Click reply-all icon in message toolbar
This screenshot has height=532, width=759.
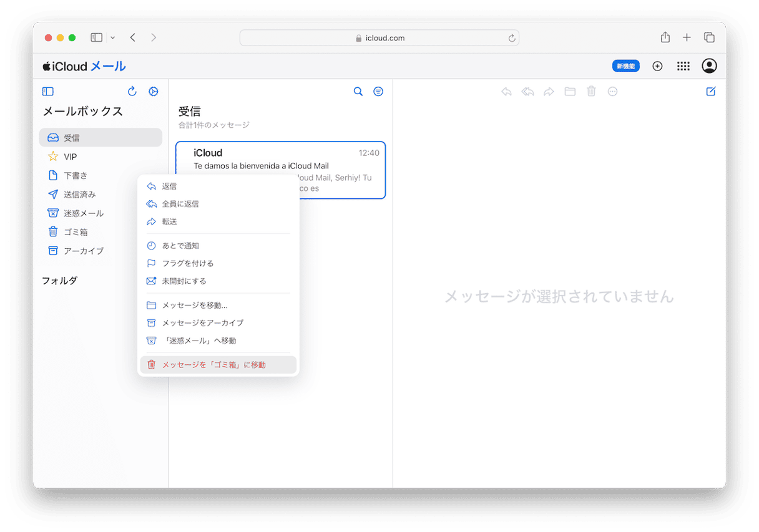click(528, 92)
